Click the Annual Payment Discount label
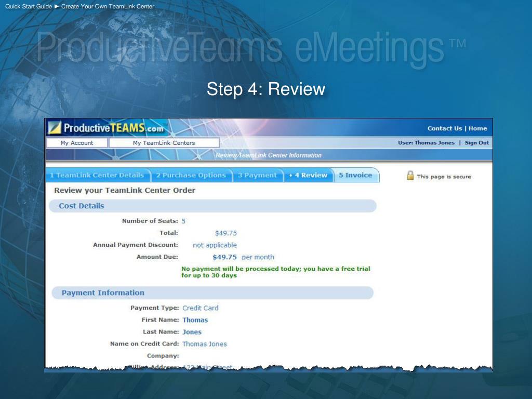 tap(136, 245)
